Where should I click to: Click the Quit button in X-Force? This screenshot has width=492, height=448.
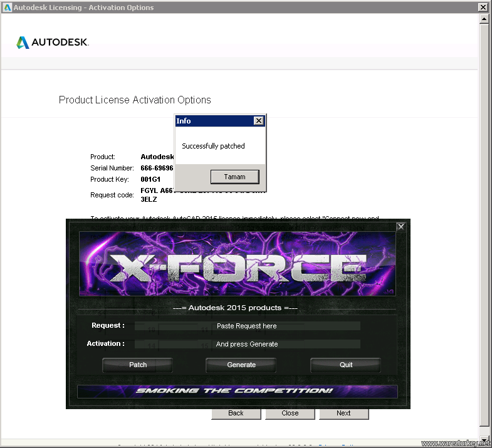(x=346, y=365)
